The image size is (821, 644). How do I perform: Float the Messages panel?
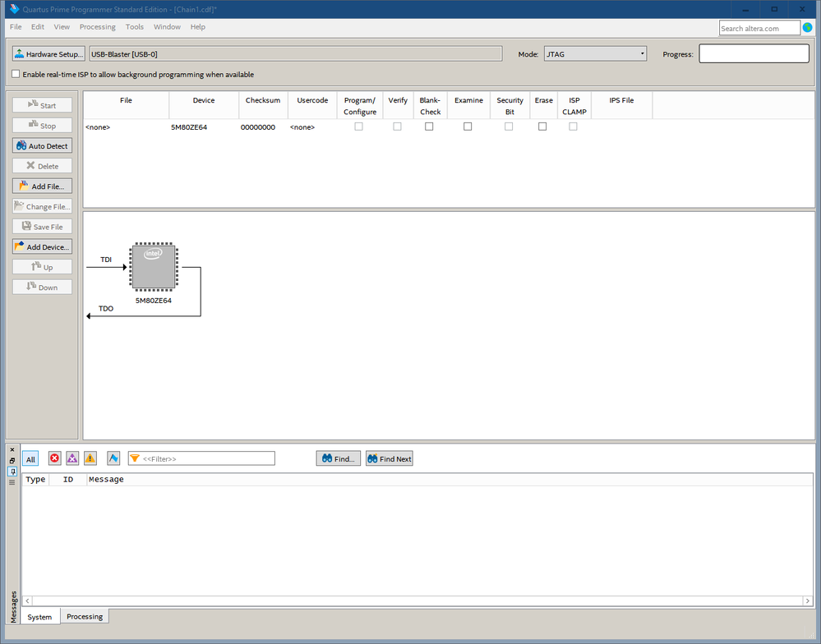pos(12,460)
